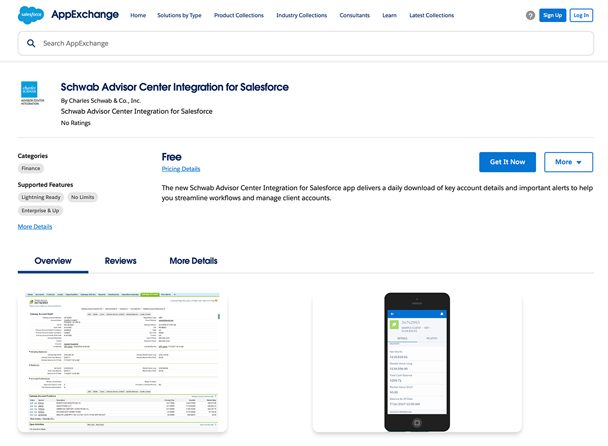Click the search magnifier icon

point(31,43)
